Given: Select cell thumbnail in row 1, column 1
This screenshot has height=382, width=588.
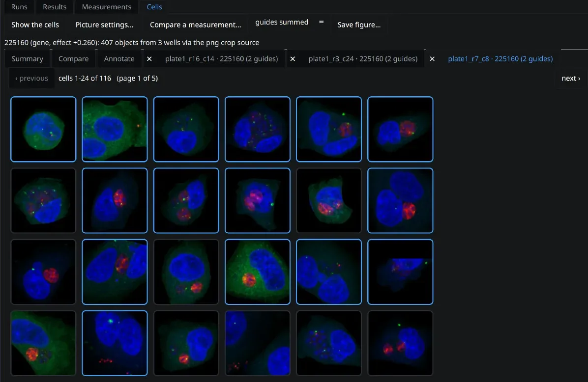Looking at the screenshot, I should click(x=43, y=129).
